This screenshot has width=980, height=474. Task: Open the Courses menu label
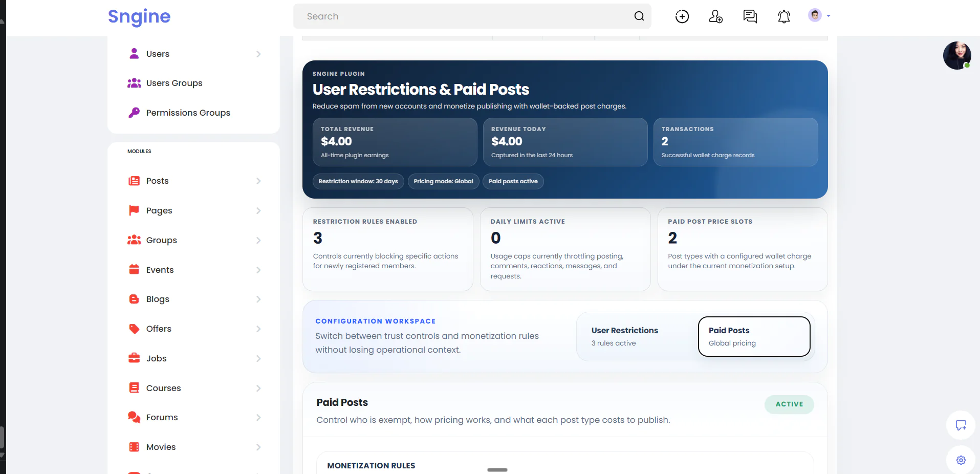coord(164,388)
